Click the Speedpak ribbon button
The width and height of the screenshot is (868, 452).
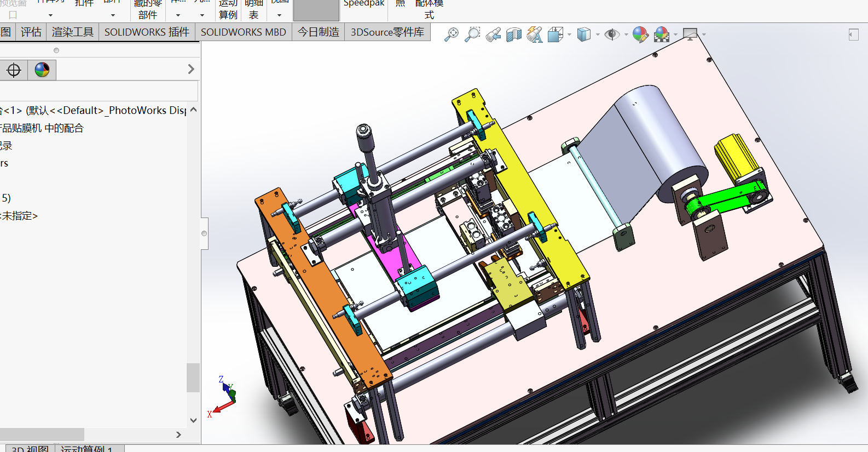click(364, 4)
